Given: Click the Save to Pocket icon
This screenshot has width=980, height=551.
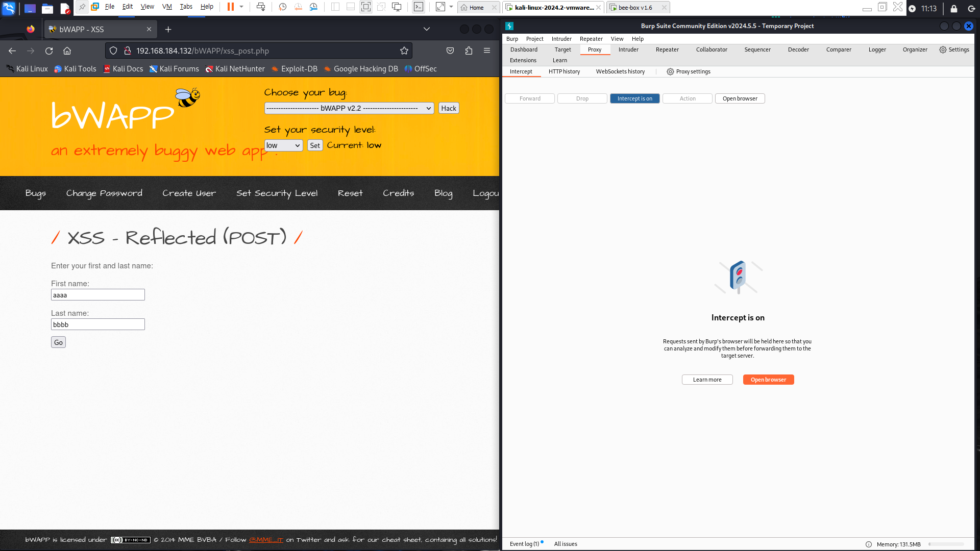Looking at the screenshot, I should point(450,51).
